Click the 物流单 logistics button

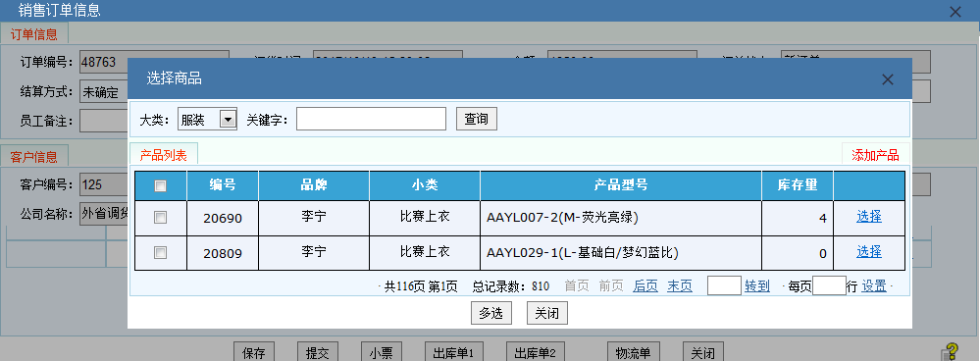[633, 351]
